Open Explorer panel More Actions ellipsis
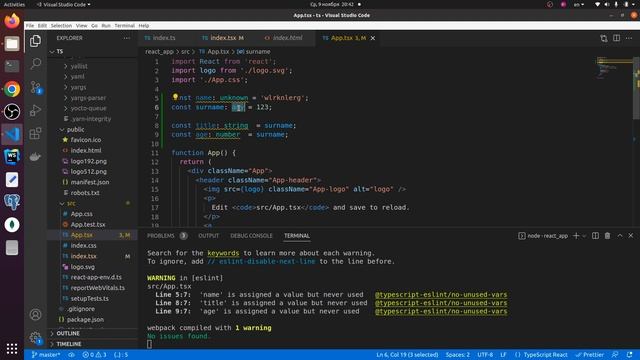 click(127, 38)
